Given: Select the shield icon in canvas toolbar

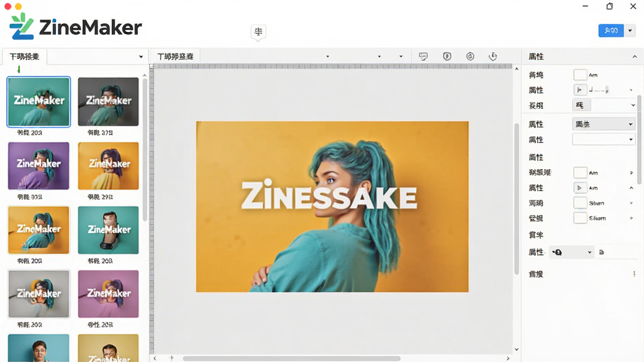Looking at the screenshot, I should click(x=447, y=56).
